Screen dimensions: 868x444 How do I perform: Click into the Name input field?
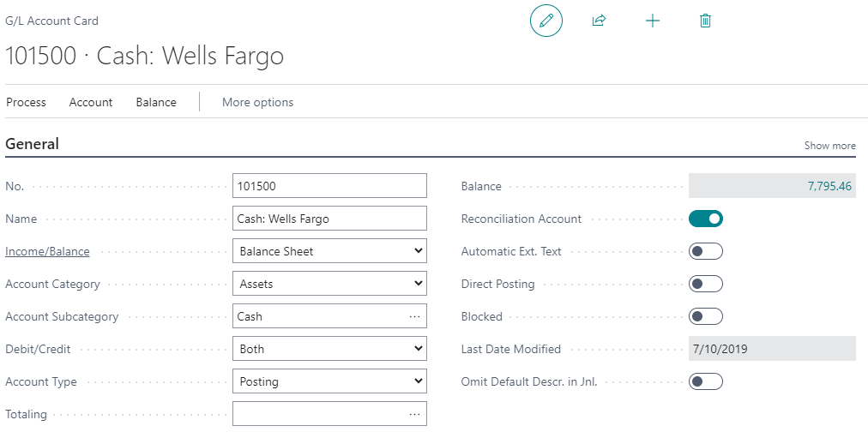pyautogui.click(x=329, y=219)
